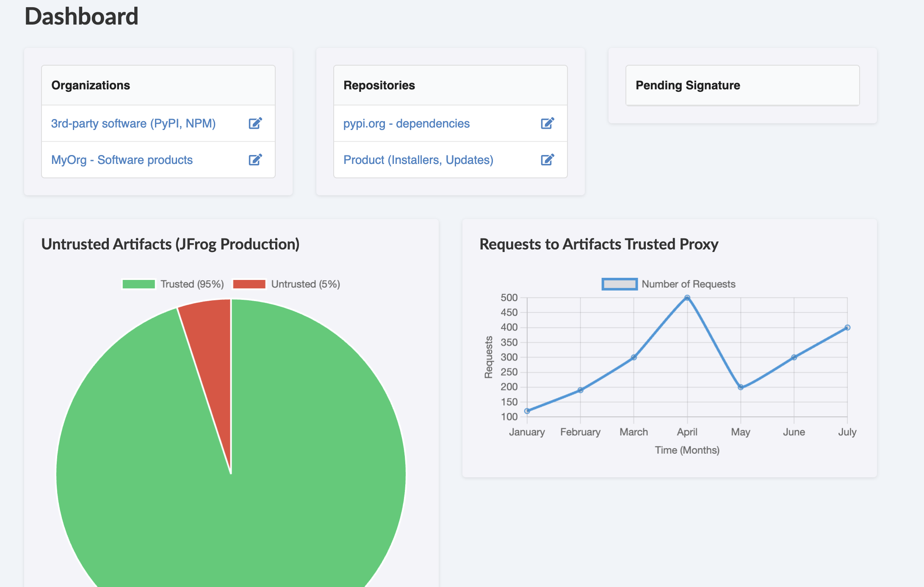Click the 500 y-axis tick value

(x=509, y=298)
